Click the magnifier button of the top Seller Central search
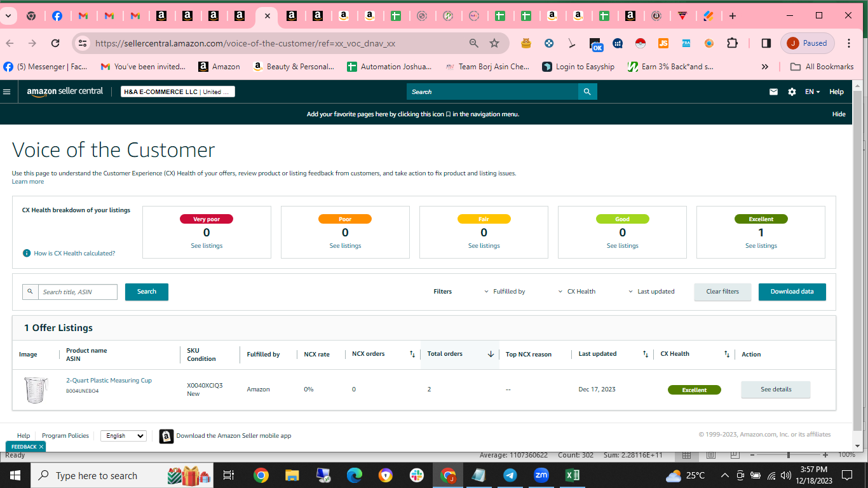 (588, 91)
